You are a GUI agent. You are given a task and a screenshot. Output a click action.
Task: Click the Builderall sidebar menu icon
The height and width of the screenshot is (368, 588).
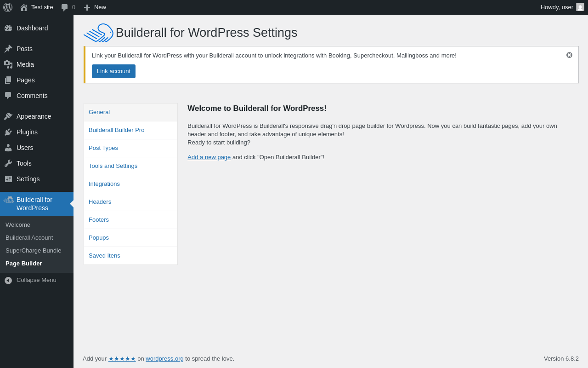8,200
